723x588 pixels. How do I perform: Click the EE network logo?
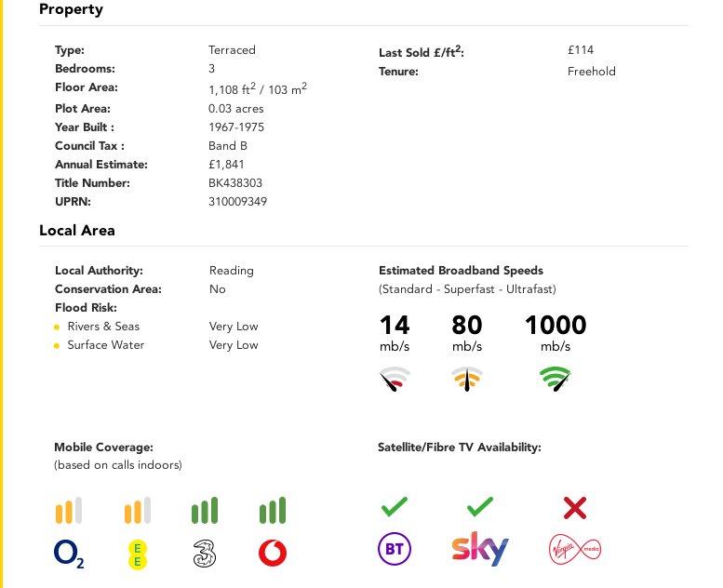pyautogui.click(x=137, y=555)
